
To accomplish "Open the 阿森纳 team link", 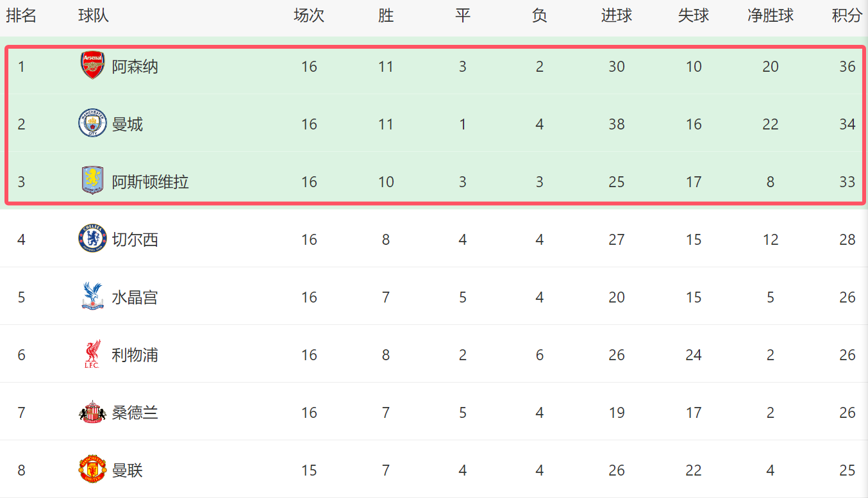I will pyautogui.click(x=135, y=67).
